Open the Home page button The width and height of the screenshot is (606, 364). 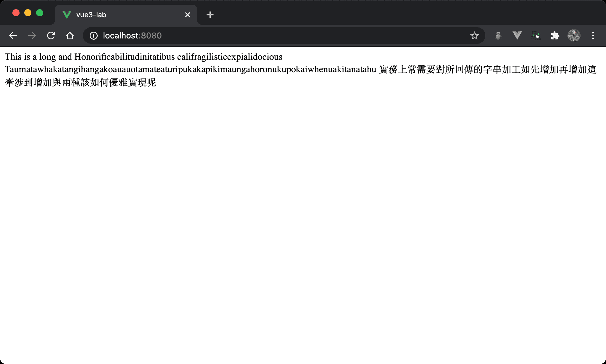click(x=70, y=36)
